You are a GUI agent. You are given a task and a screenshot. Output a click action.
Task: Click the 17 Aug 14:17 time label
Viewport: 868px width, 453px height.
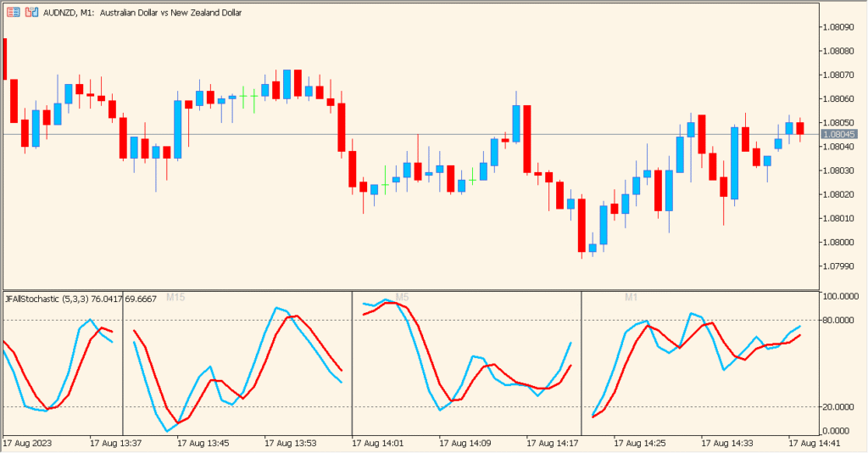(553, 443)
